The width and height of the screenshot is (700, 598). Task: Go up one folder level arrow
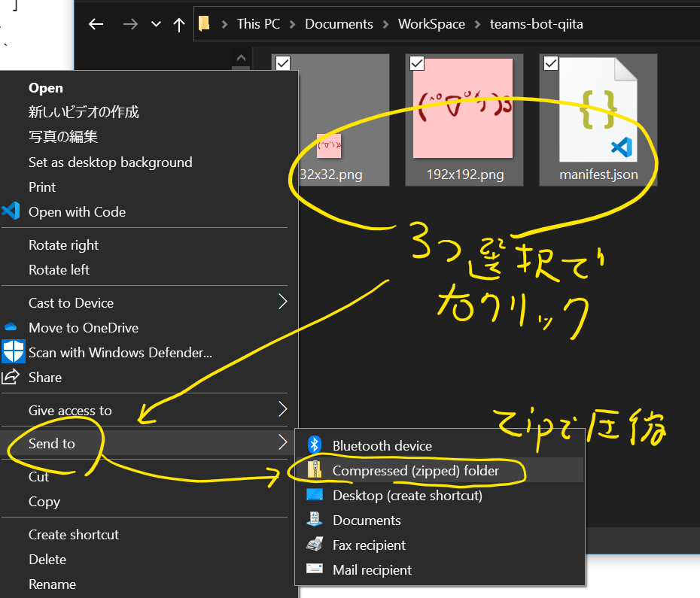pos(179,25)
